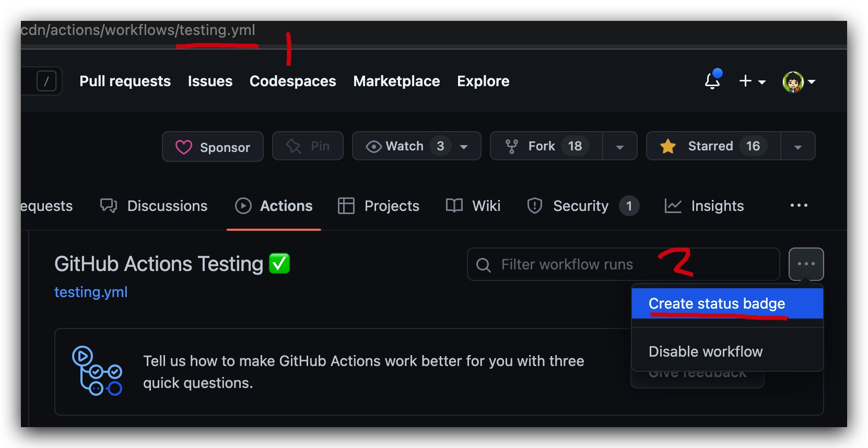Viewport: 868px width, 448px height.
Task: Choose Create status badge
Action: coord(727,304)
